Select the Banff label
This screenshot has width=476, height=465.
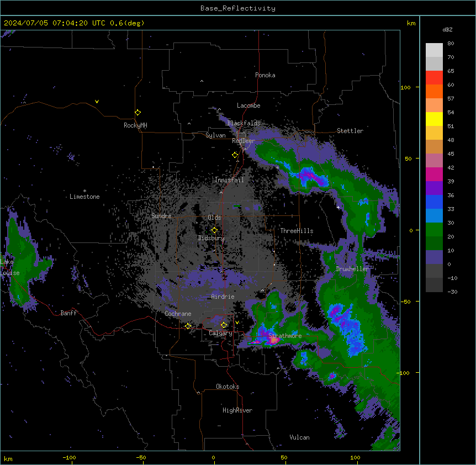point(68,313)
